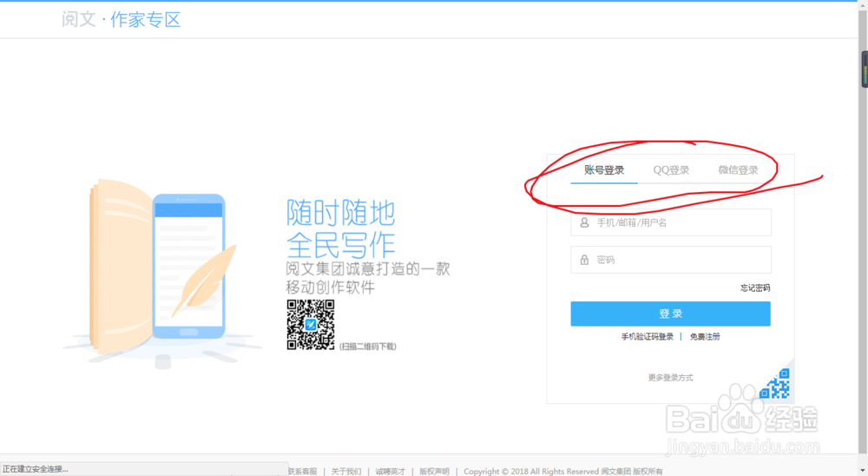
Task: Open the 免费注册 link
Action: click(705, 337)
